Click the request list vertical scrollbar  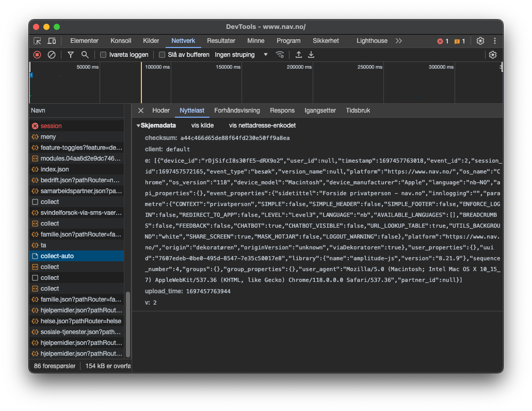coord(128,324)
